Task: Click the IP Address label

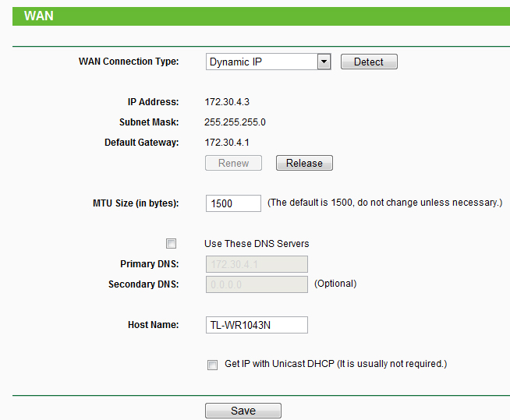Action: pyautogui.click(x=153, y=102)
